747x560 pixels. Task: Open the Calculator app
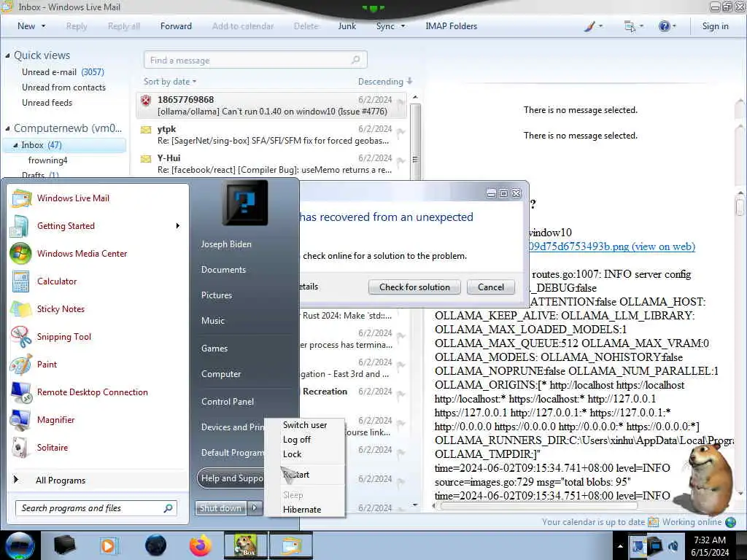(x=57, y=281)
